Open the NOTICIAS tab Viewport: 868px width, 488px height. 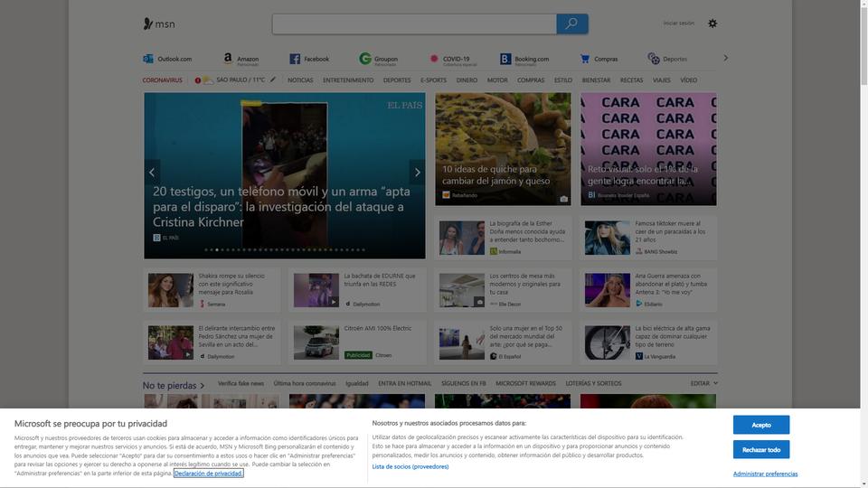click(x=300, y=80)
